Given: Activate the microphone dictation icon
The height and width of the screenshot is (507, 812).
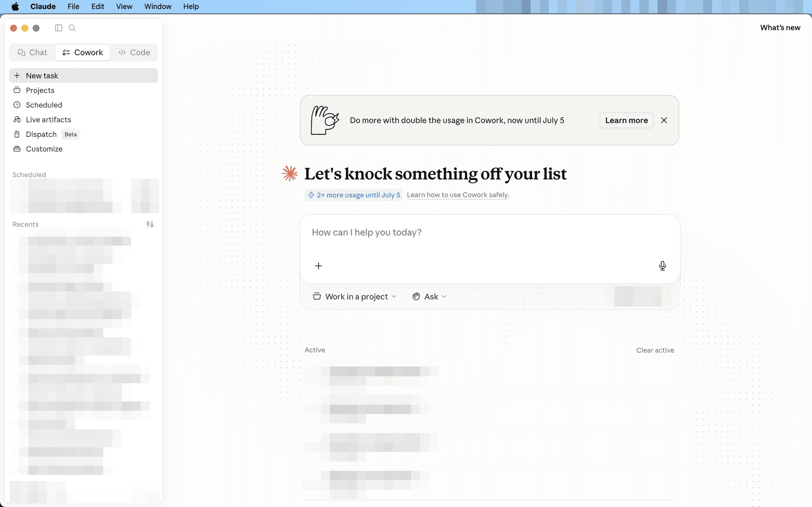Looking at the screenshot, I should (663, 266).
